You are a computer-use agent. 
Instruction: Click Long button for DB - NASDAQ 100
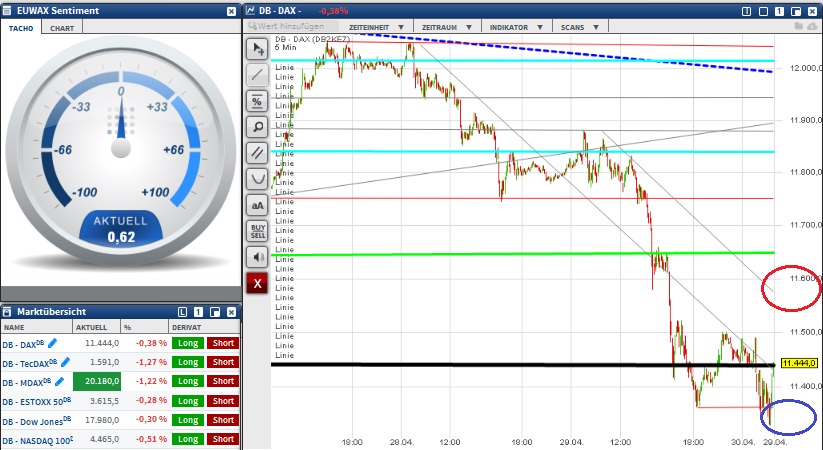click(x=187, y=439)
